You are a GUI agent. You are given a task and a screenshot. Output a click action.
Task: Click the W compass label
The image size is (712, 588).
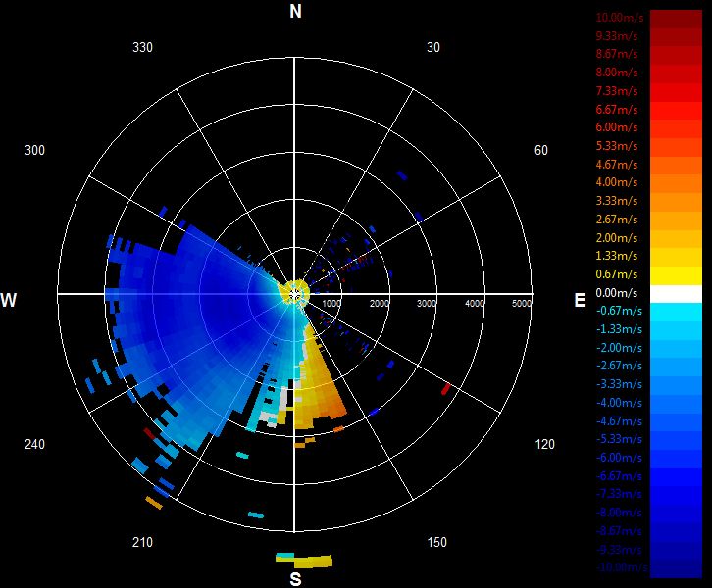9,300
